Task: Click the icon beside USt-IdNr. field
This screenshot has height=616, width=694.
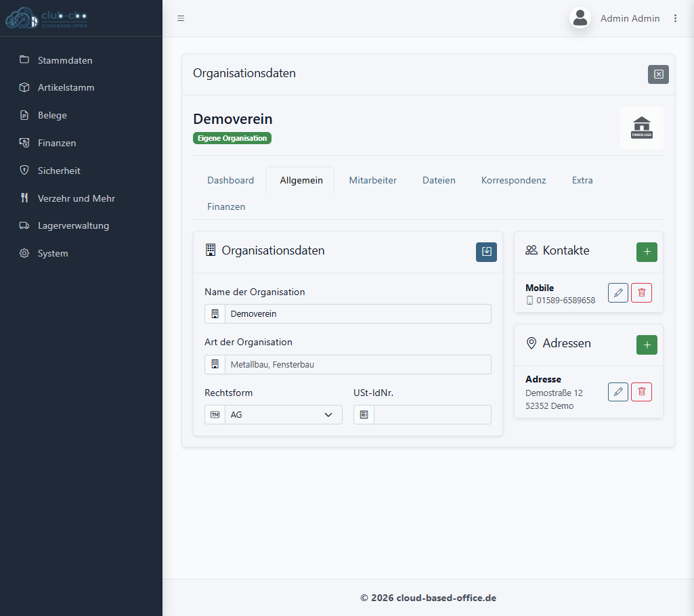Action: click(364, 415)
